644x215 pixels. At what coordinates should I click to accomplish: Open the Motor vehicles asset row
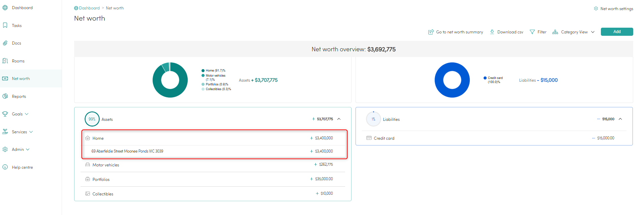tap(106, 165)
